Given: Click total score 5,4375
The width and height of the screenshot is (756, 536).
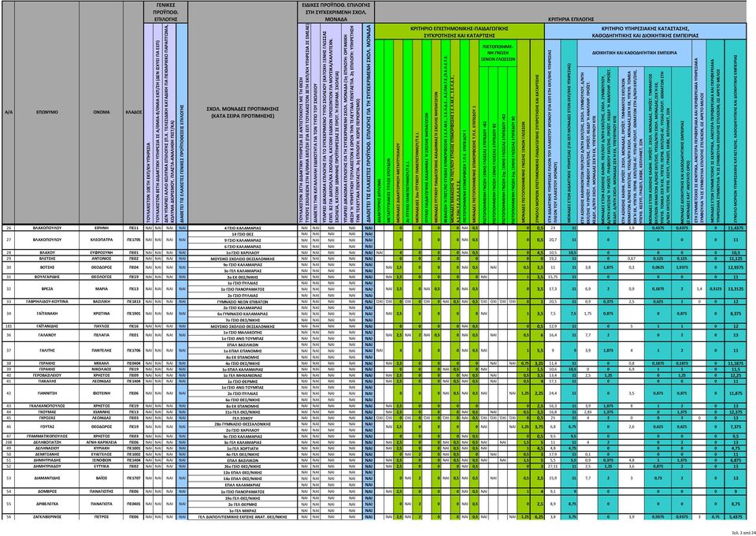Looking at the screenshot, I should point(736,517).
